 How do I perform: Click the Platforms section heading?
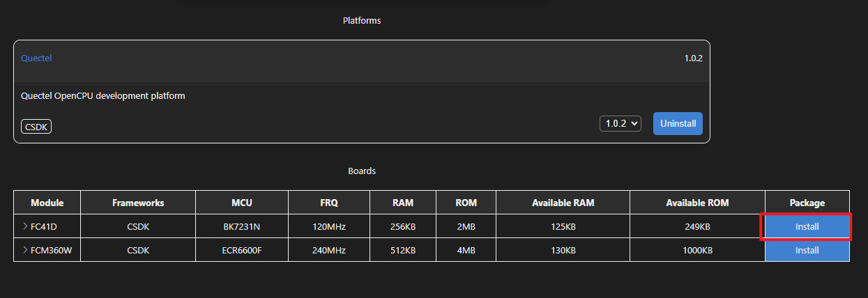click(x=362, y=20)
